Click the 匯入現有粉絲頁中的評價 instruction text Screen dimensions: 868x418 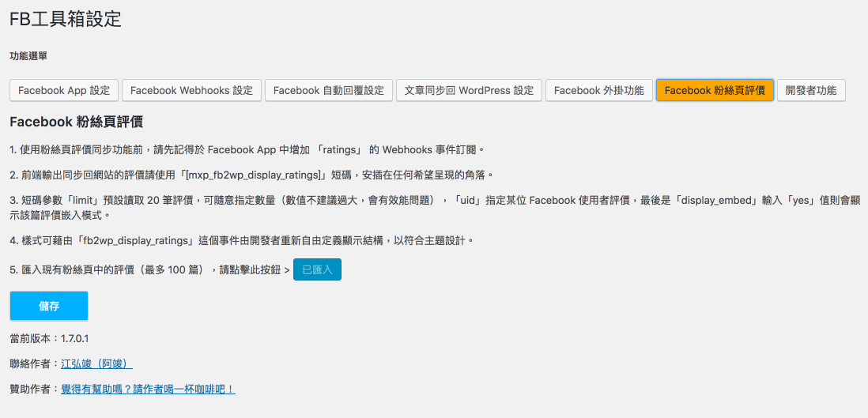tap(149, 270)
